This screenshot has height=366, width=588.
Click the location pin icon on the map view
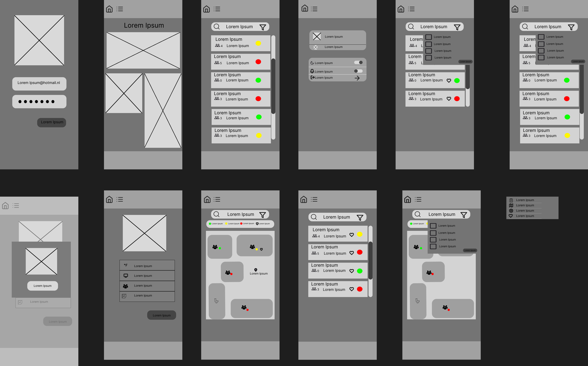point(256,270)
